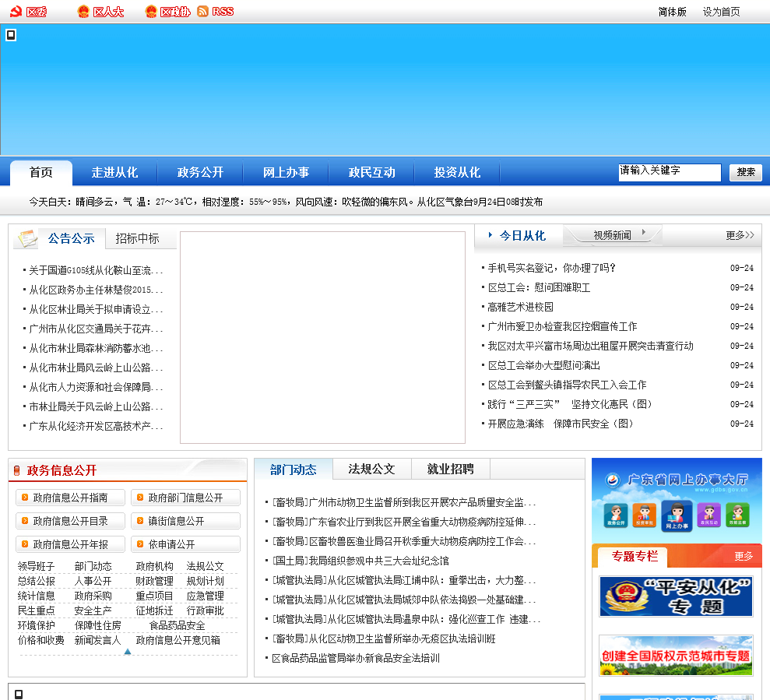Open the 政务公开 navigation menu

point(200,172)
